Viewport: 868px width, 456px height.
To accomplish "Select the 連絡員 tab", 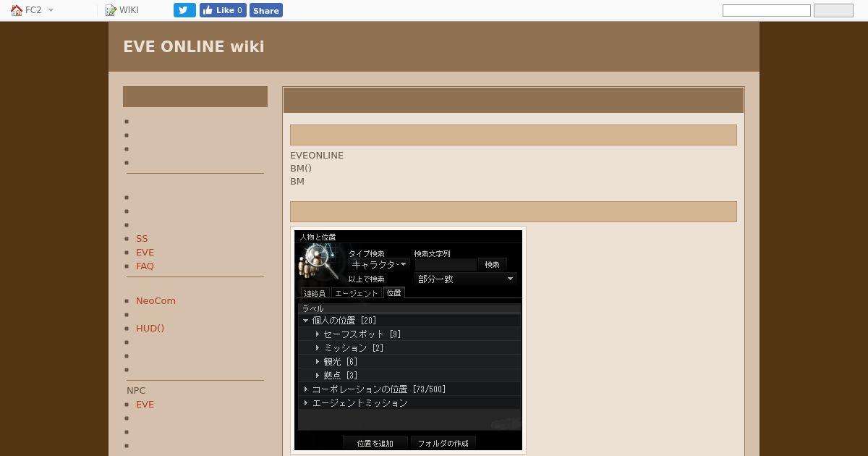I will click(x=315, y=293).
